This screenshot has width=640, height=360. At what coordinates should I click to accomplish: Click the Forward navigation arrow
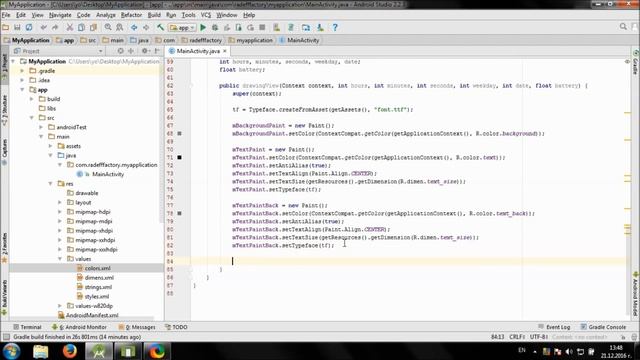coord(146,27)
